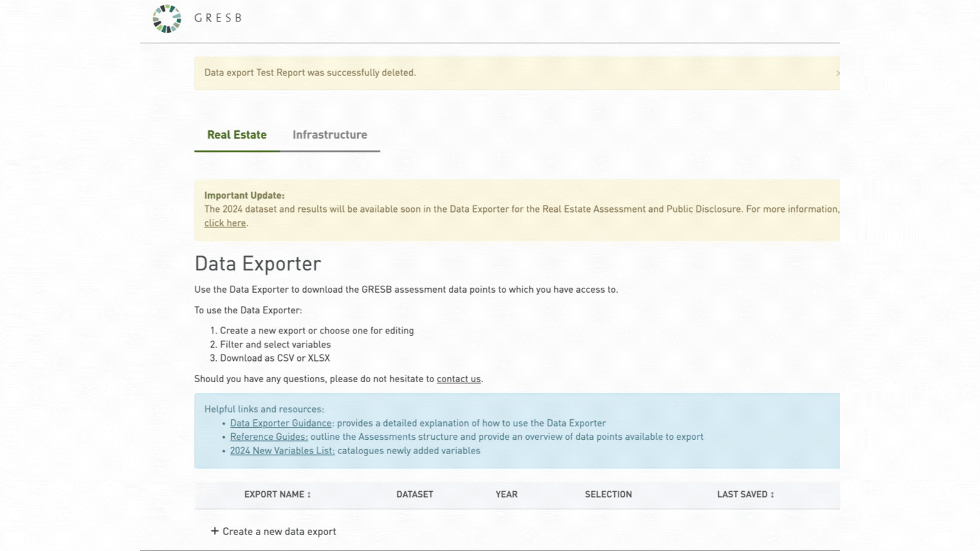Click the plus icon for new export

pos(215,531)
